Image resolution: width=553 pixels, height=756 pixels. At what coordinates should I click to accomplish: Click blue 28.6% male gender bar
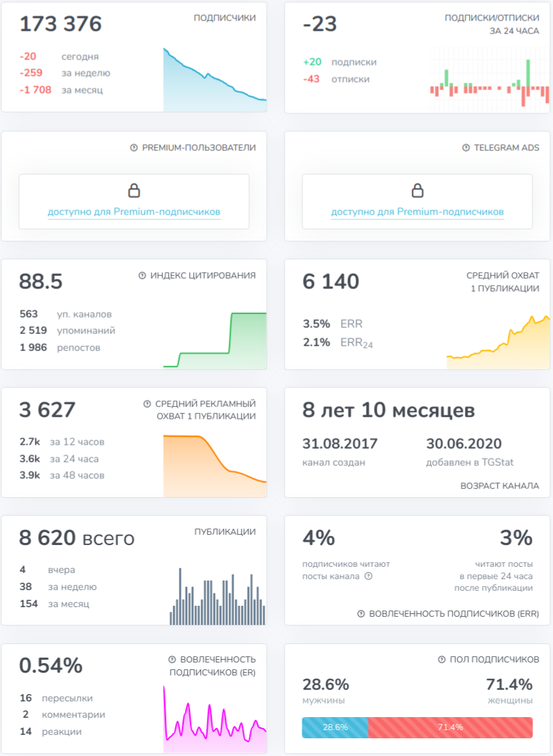pos(335,727)
